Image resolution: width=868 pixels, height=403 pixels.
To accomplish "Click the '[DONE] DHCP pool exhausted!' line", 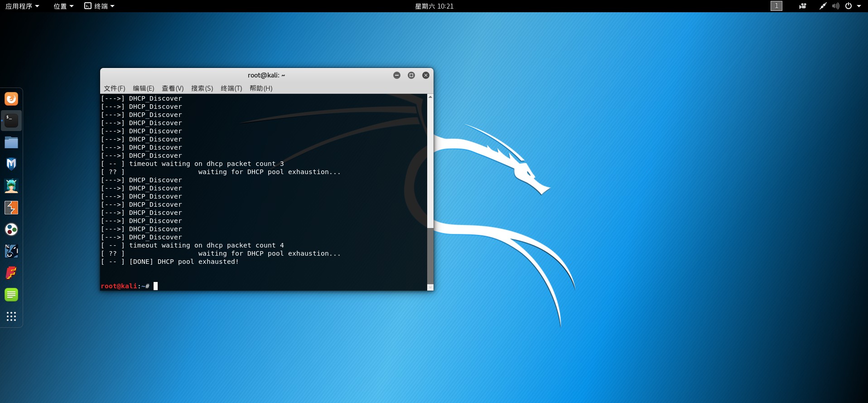I will pyautogui.click(x=184, y=262).
